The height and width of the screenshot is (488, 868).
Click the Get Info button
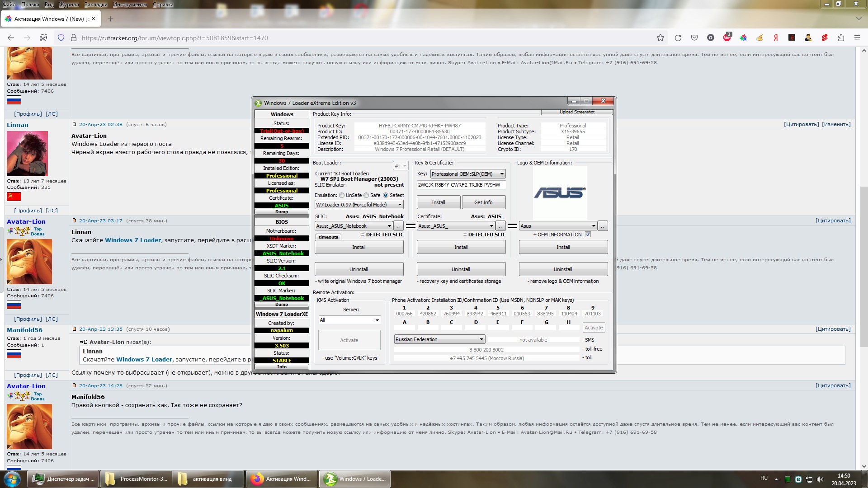click(483, 202)
